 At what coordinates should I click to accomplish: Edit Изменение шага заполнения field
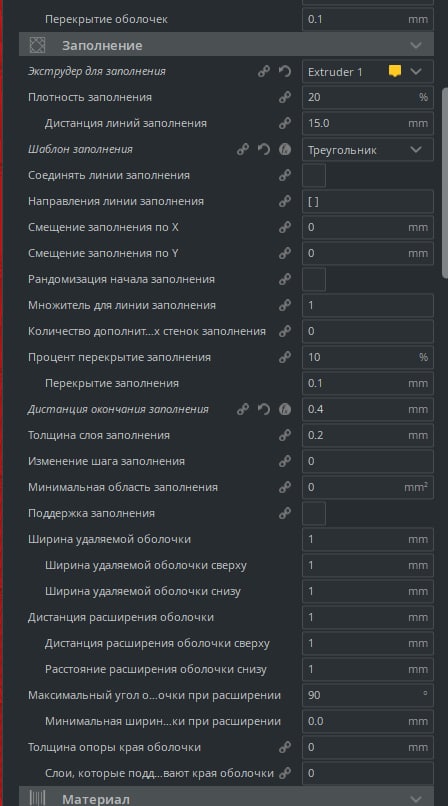coord(368,461)
